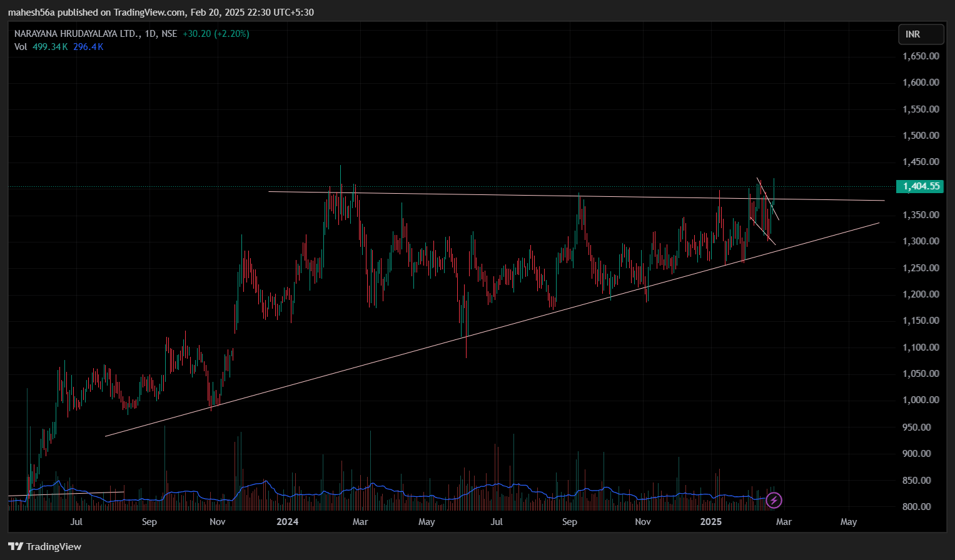Image resolution: width=955 pixels, height=560 pixels.
Task: Click the 1,100.00 price axis label
Action: pyautogui.click(x=921, y=347)
